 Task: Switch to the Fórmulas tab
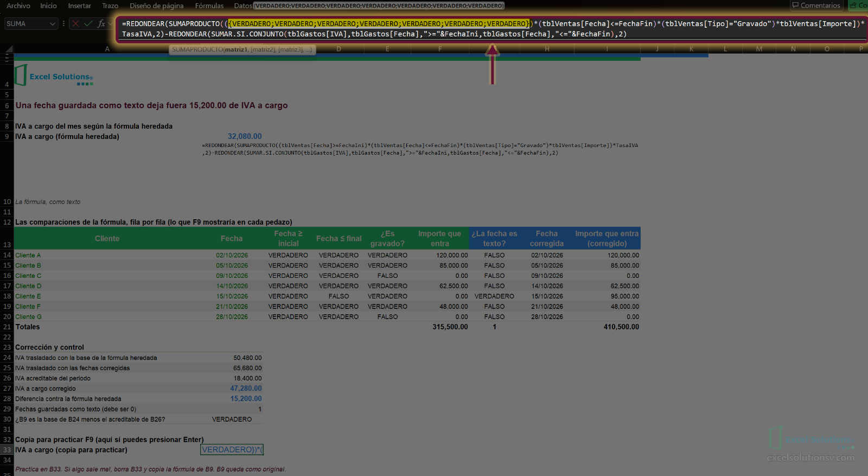pyautogui.click(x=209, y=5)
